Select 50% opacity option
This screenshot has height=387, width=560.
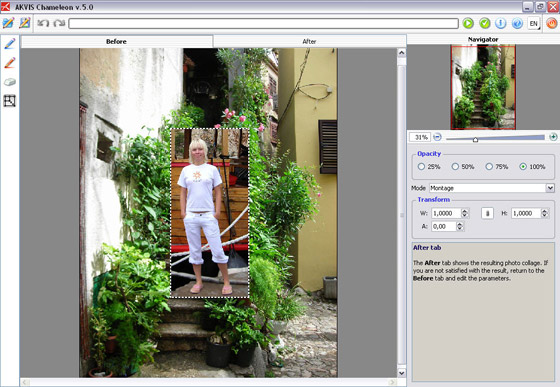click(455, 167)
